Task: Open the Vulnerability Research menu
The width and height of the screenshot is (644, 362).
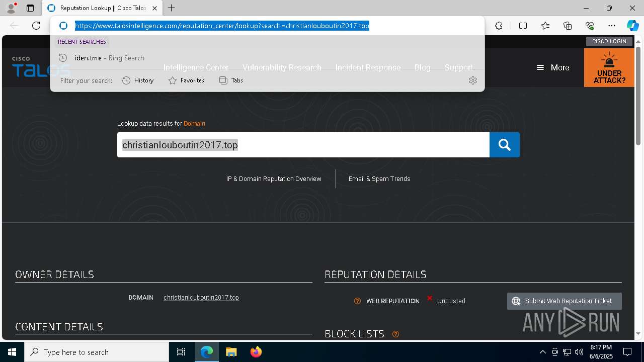Action: click(282, 67)
